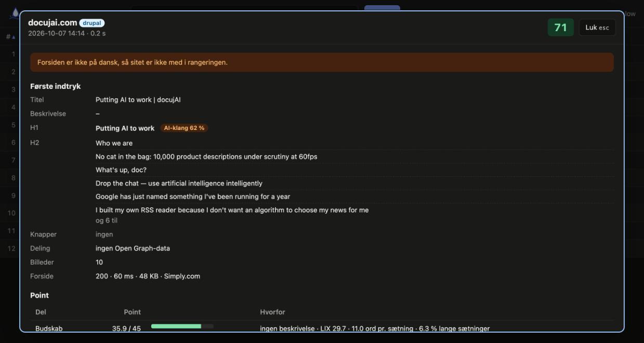Viewport: 644px width, 343px height.
Task: Click the 'Første indtryk' section heading
Action: click(x=56, y=86)
